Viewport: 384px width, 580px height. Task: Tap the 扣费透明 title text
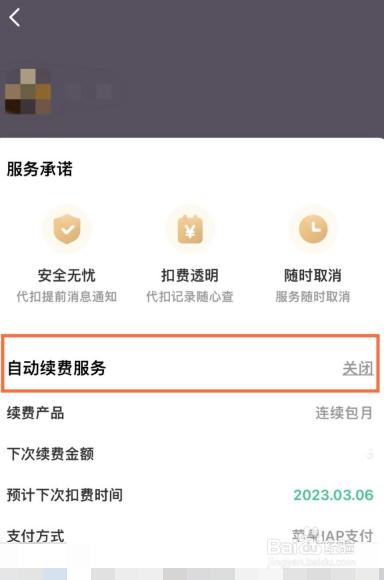point(190,276)
